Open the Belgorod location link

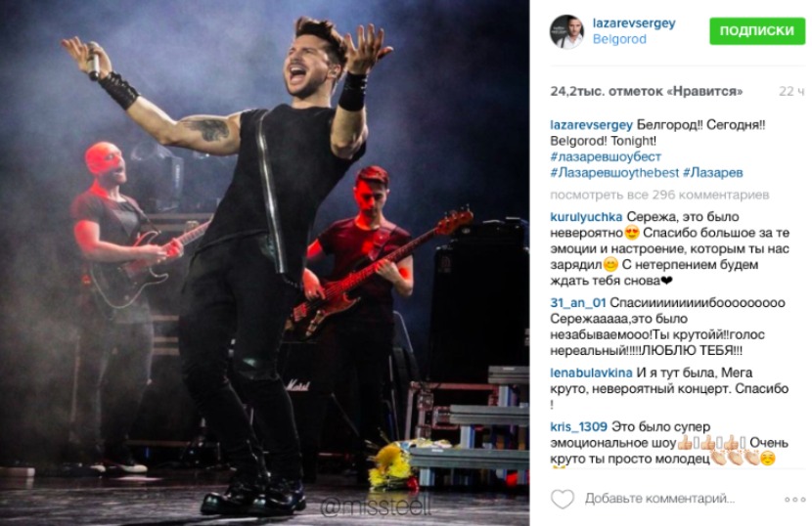click(619, 39)
